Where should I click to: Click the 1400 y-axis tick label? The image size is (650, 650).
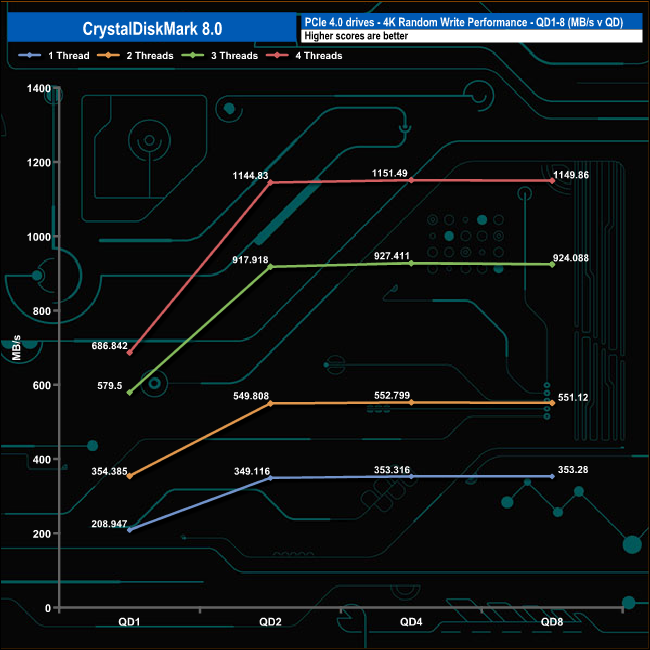coord(39,88)
